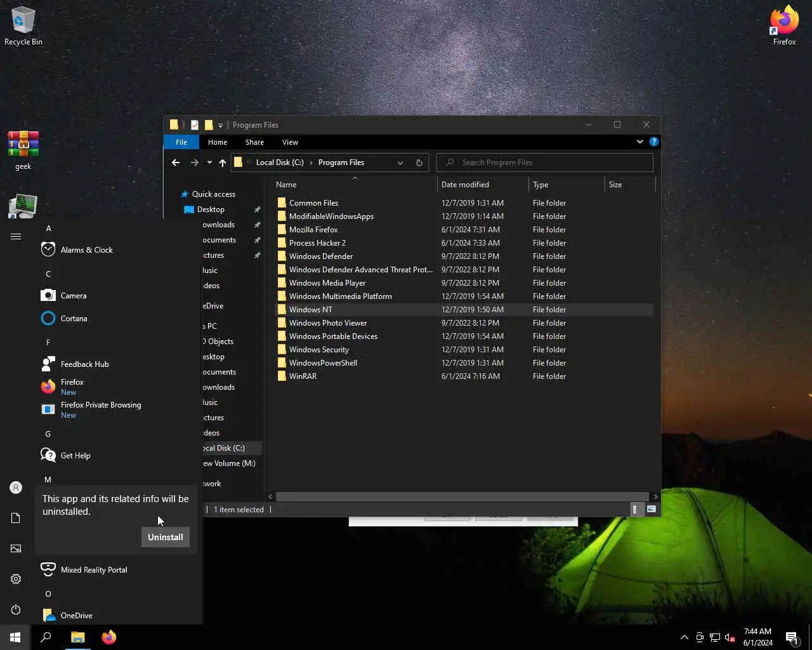
Task: Click volume speaker tray icon
Action: [x=730, y=637]
